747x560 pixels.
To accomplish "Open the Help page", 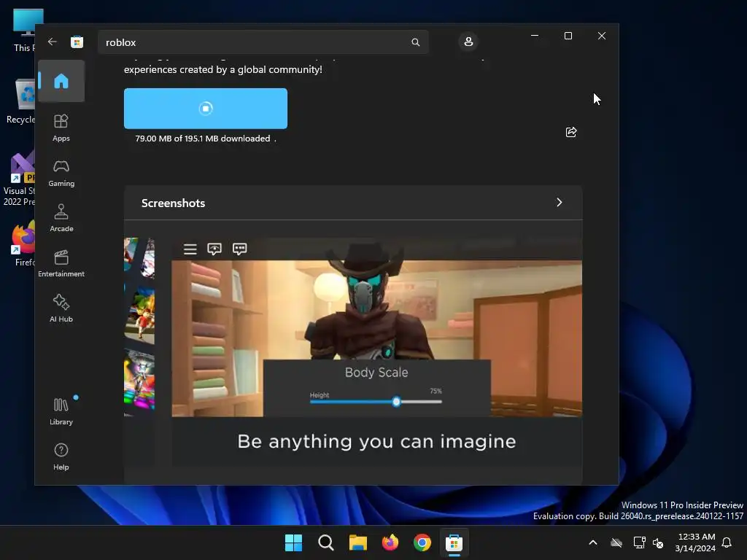I will 61,456.
